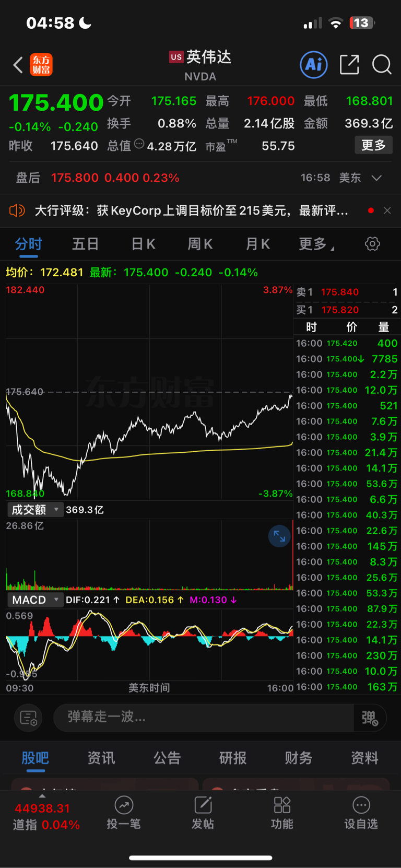Tap the moon focus mode icon
The width and height of the screenshot is (401, 868).
coord(85,22)
